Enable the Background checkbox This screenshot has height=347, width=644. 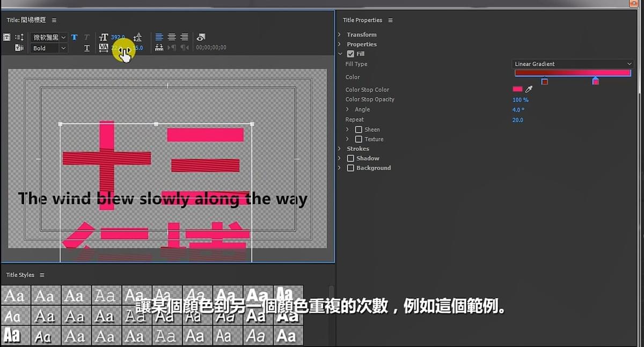(350, 168)
